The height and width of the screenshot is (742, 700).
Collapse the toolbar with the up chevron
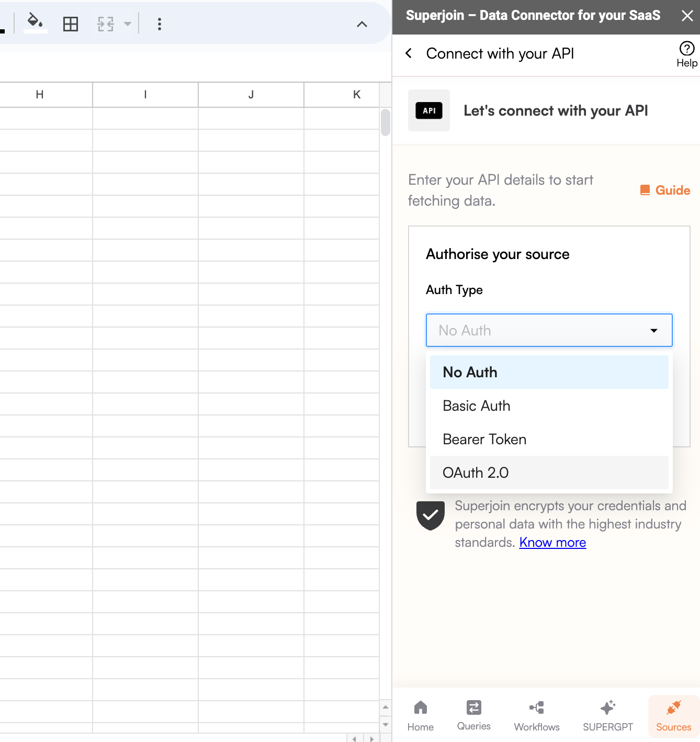coord(362,24)
